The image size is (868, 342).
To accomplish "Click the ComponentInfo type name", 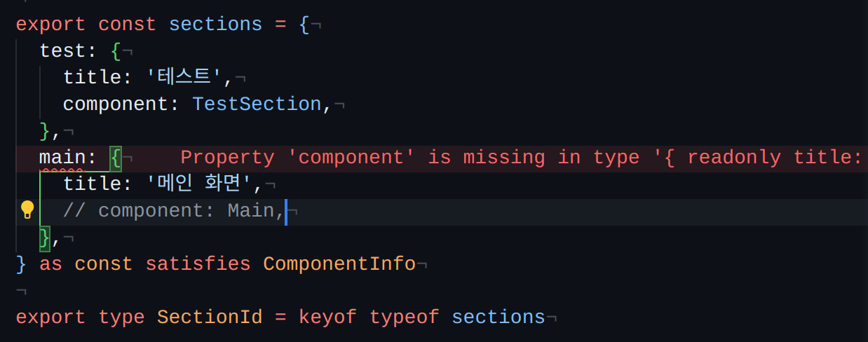I will pyautogui.click(x=339, y=264).
